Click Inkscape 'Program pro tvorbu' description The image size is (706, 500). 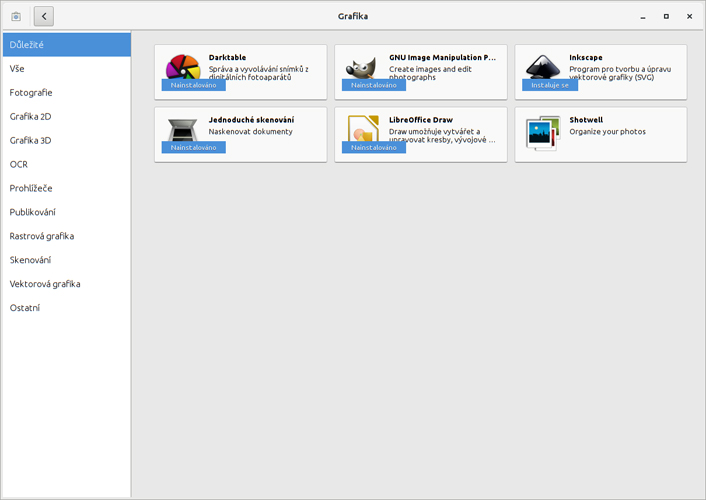pyautogui.click(x=620, y=73)
